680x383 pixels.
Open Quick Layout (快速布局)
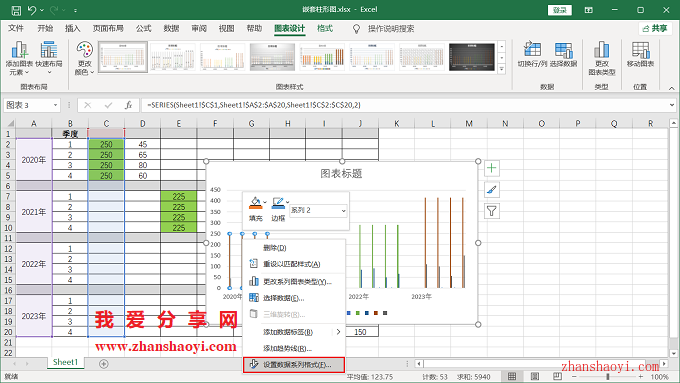coord(49,58)
